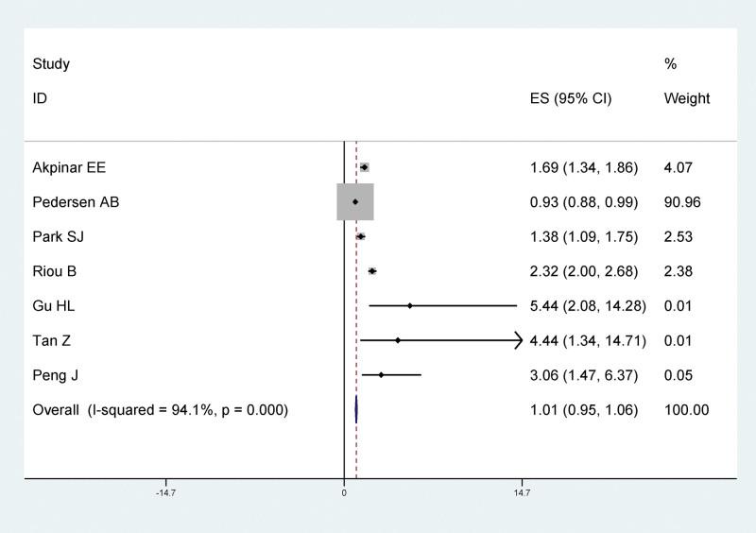This screenshot has height=533, width=756.
Task: Click the 14.7 axis tick label
Action: [x=522, y=493]
